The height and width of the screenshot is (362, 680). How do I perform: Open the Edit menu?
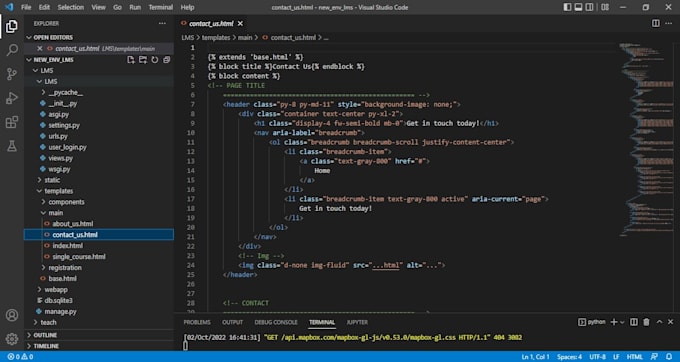pyautogui.click(x=44, y=7)
